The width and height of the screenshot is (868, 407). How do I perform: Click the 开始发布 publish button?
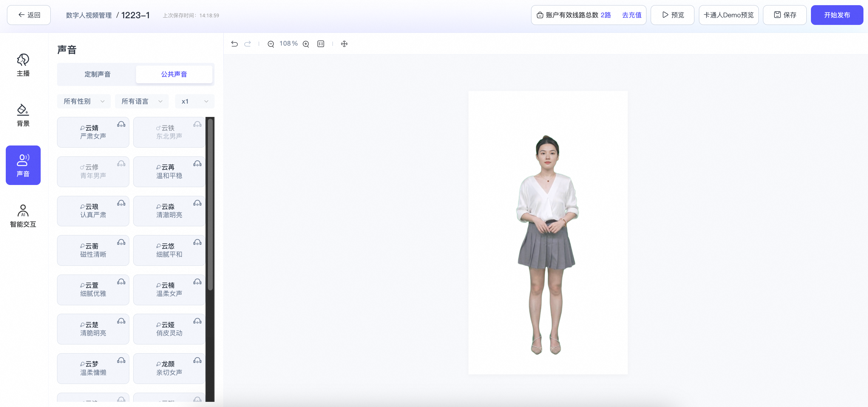tap(837, 15)
